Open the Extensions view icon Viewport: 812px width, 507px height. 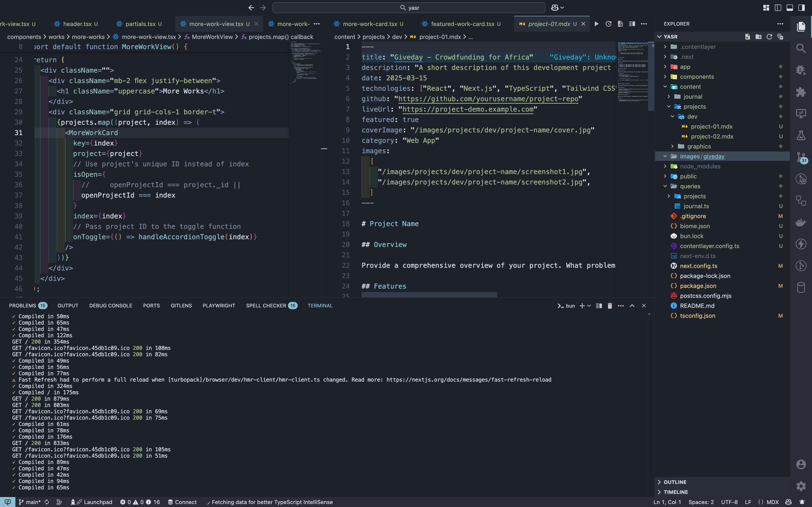click(801, 92)
